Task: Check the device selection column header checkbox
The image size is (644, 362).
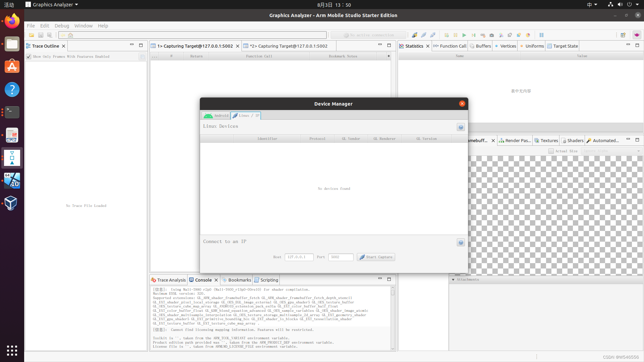Action: click(x=217, y=138)
